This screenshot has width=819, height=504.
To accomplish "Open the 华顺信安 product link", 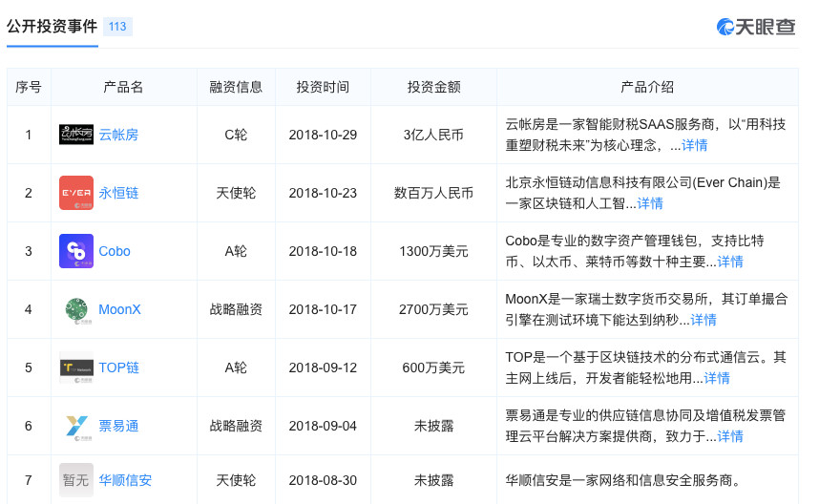I will tap(125, 480).
